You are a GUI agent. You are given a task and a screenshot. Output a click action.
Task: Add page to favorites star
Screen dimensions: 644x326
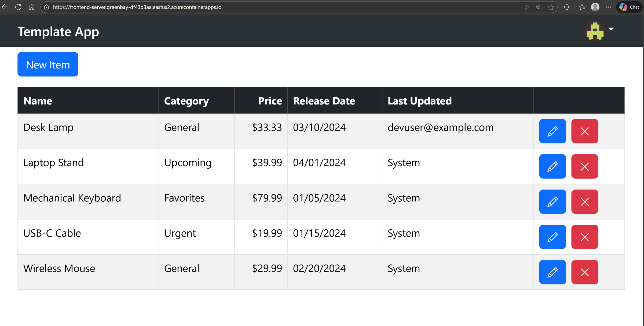[x=551, y=7]
